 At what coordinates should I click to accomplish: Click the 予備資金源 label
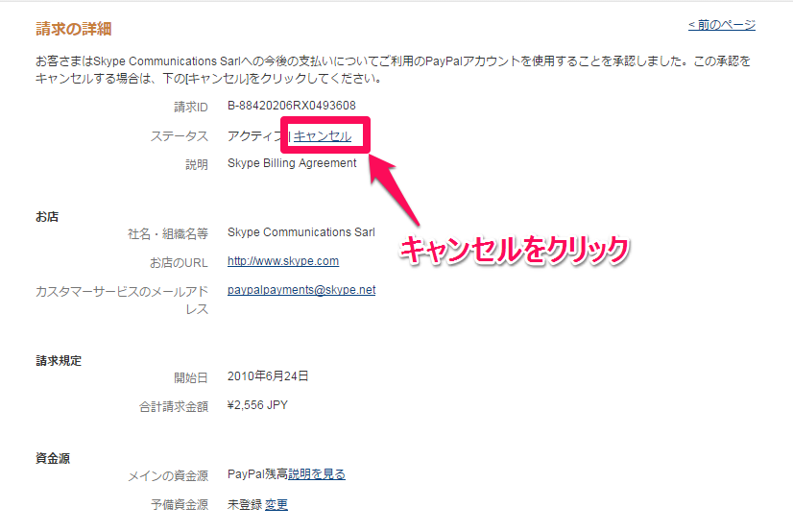[180, 505]
